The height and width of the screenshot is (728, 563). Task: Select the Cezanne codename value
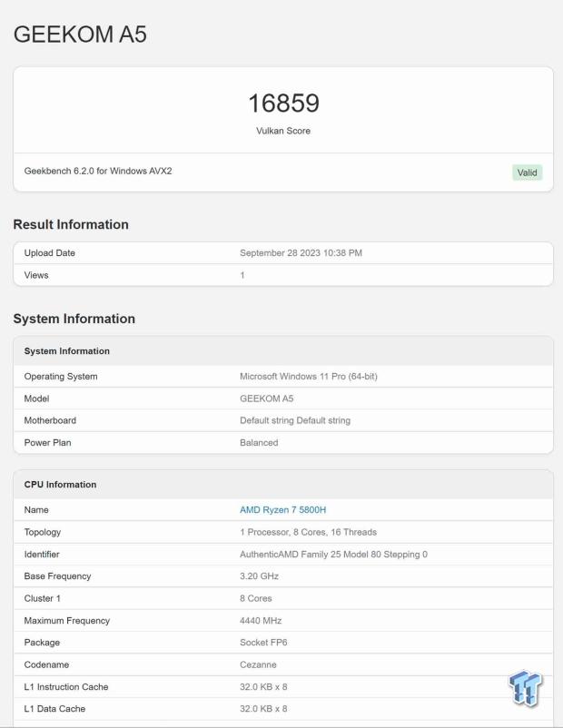(x=258, y=664)
